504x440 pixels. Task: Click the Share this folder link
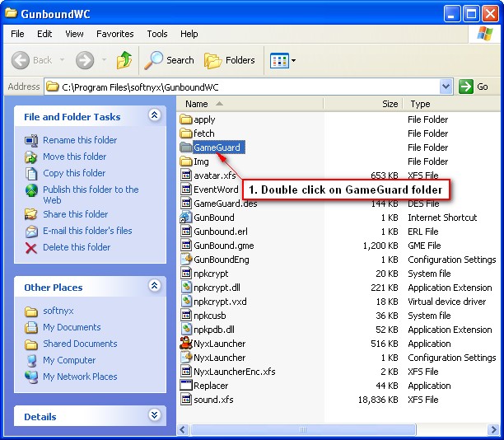pos(76,214)
